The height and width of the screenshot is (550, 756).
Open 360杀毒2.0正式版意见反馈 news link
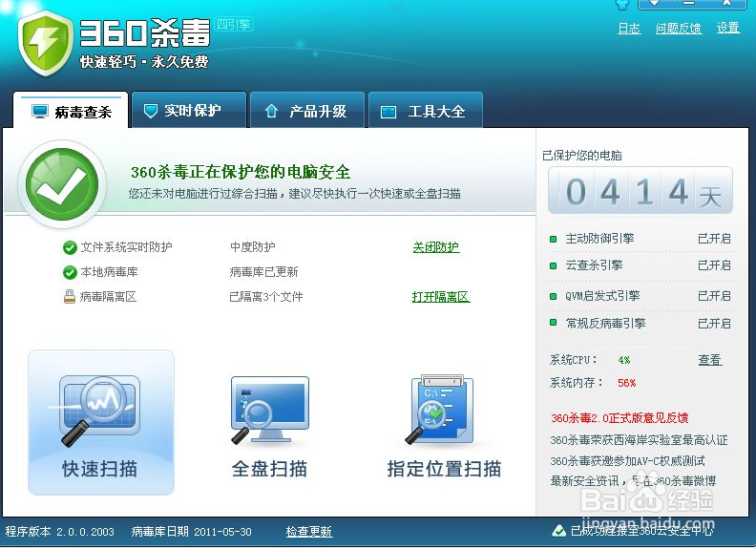pos(619,418)
